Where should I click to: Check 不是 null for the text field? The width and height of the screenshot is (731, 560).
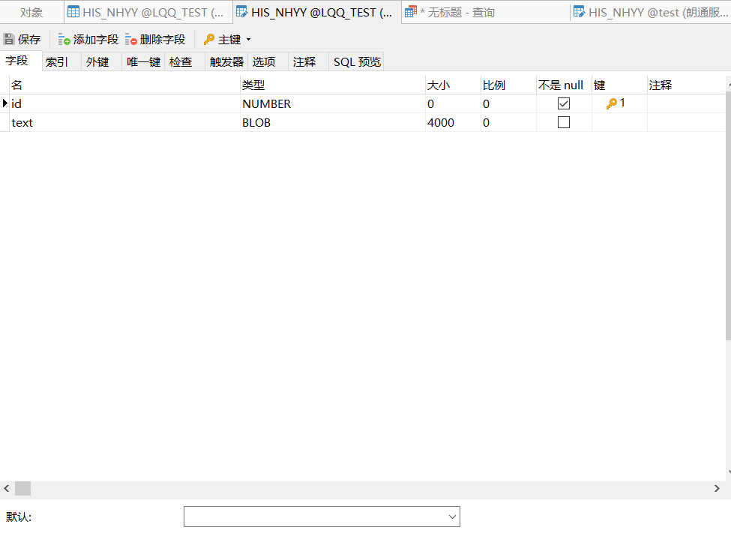pos(564,122)
